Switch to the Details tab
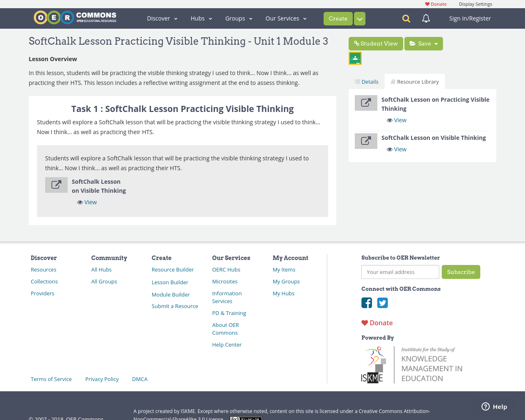 point(366,81)
